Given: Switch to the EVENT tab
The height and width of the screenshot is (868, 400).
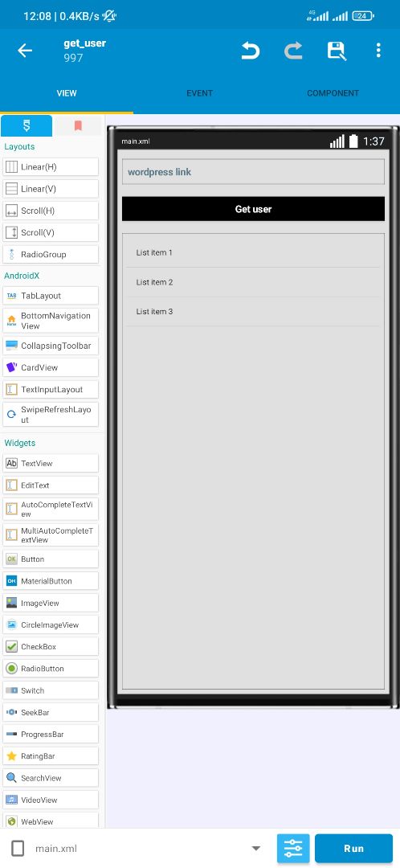Looking at the screenshot, I should 200,93.
